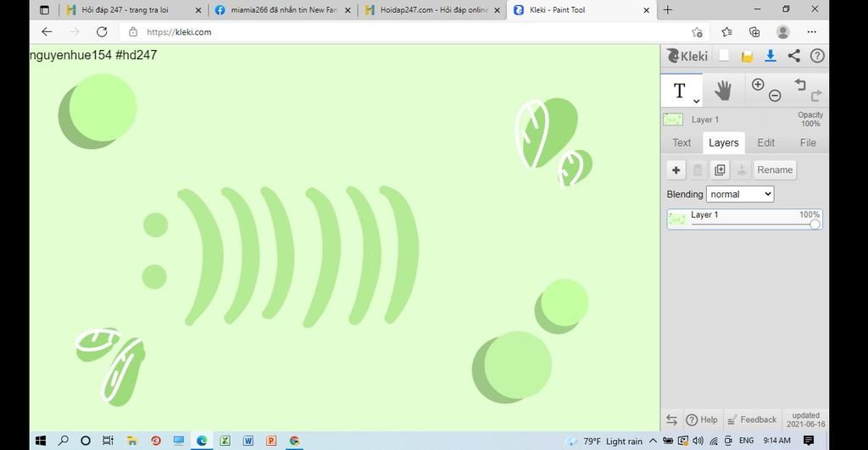Open the Windows Start menu
Screen dimensions: 868x450
[x=41, y=441]
